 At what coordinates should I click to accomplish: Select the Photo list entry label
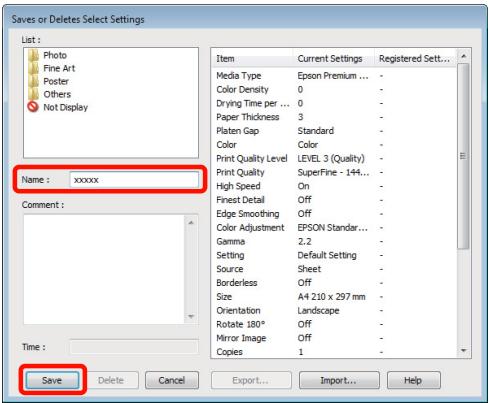coord(55,55)
